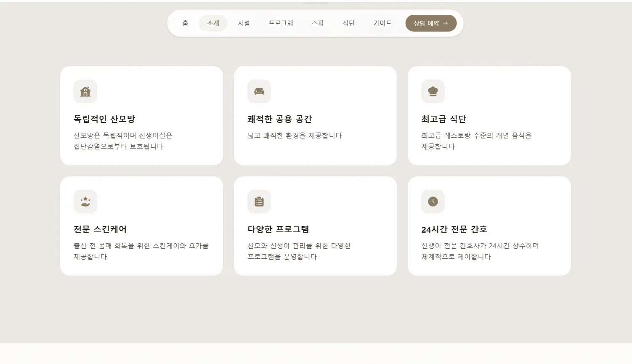Click the 다양한 프로그램 heading
632x364 pixels.
coord(279,229)
